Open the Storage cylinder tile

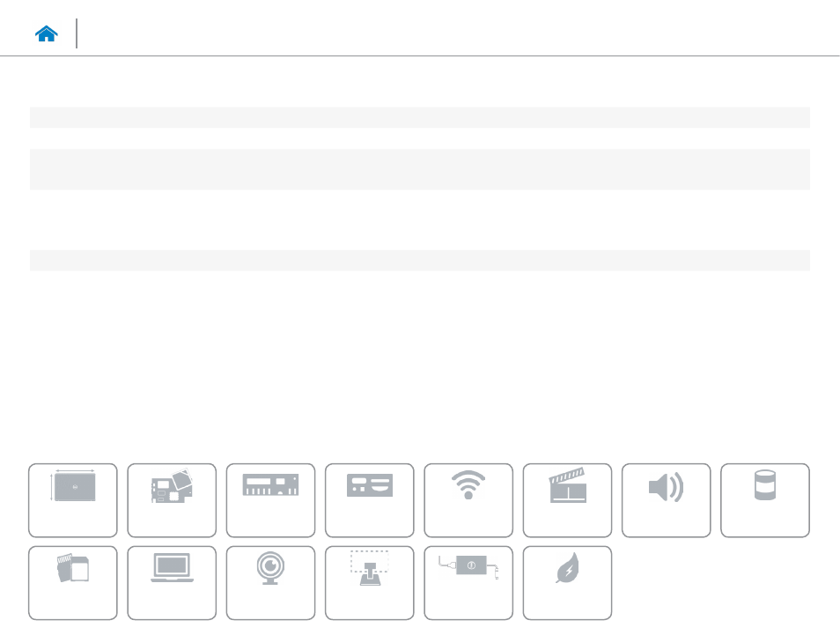pyautogui.click(x=765, y=500)
